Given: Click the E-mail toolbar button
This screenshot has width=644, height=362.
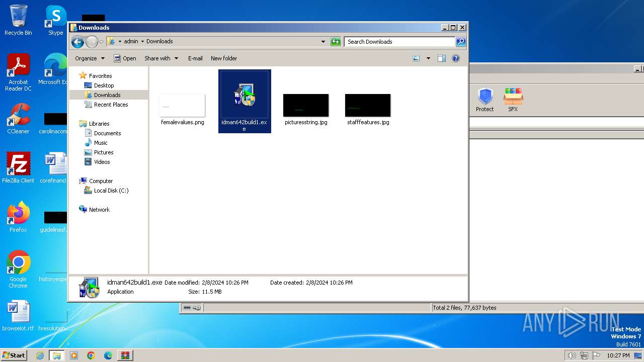Looking at the screenshot, I should click(x=195, y=58).
